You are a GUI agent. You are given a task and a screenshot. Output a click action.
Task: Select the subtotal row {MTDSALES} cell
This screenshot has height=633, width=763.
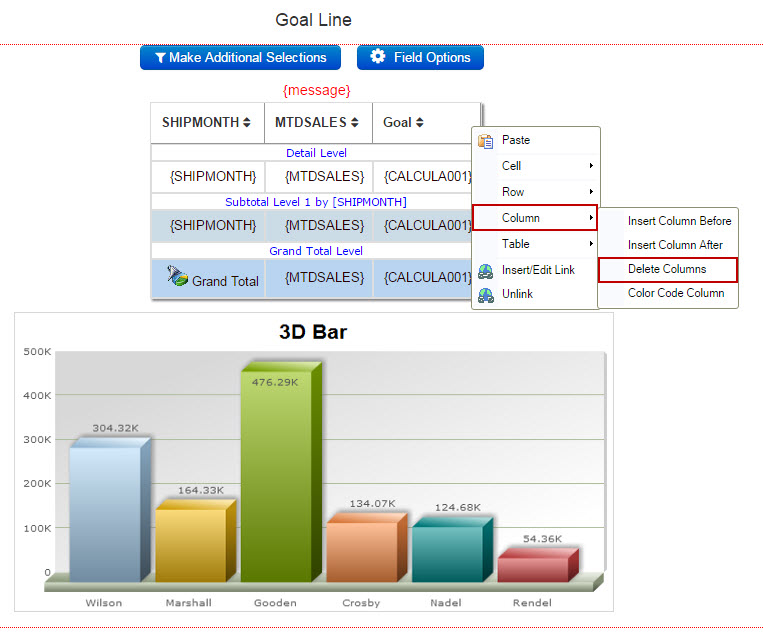[x=319, y=226]
